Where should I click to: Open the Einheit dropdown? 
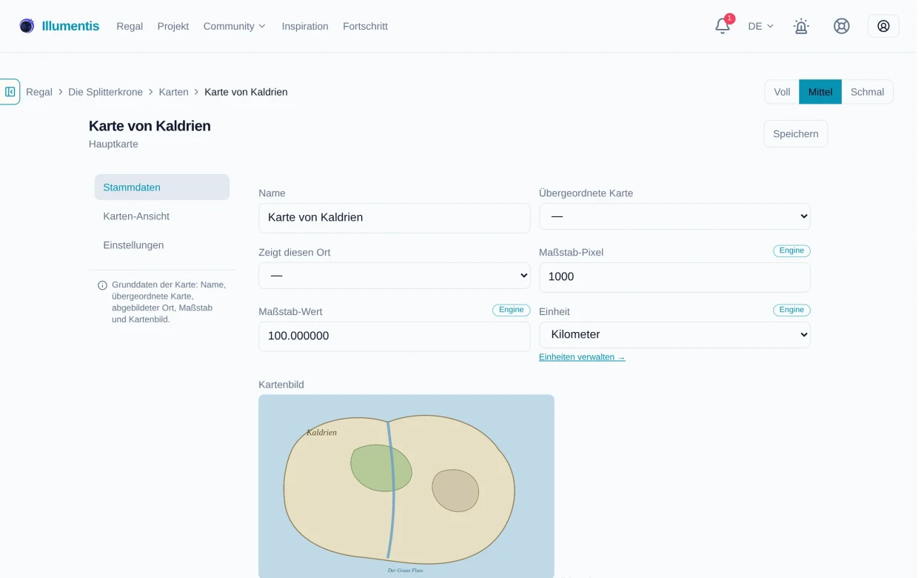674,335
